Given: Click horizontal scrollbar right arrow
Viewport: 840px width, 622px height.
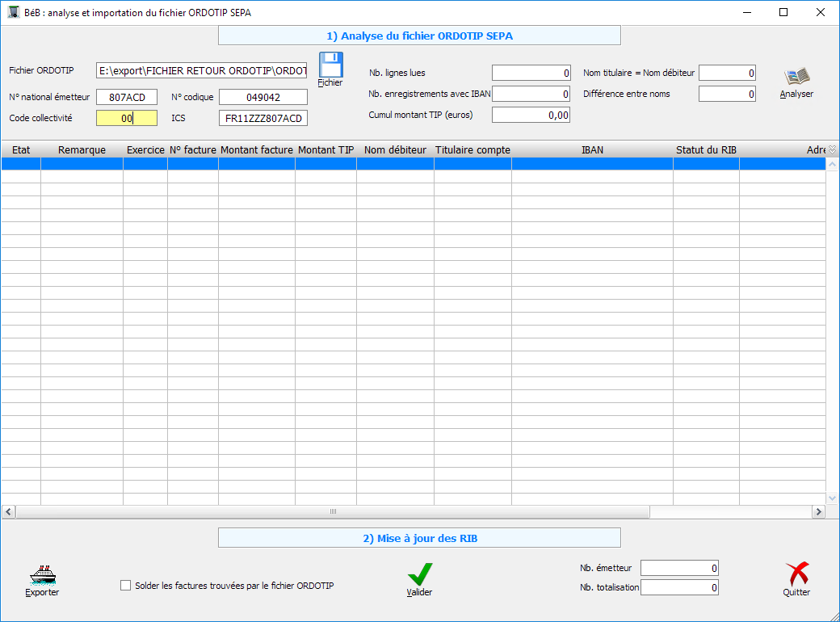Looking at the screenshot, I should [818, 512].
